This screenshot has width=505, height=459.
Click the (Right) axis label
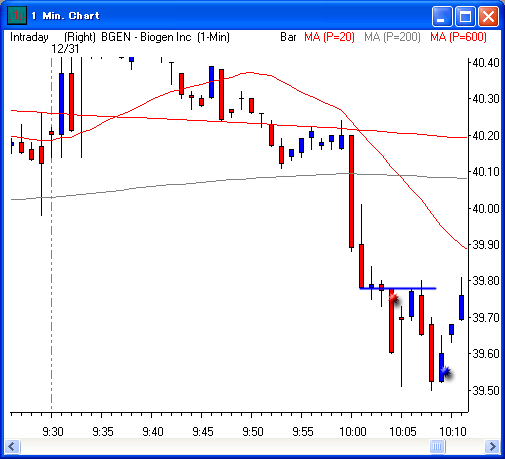tap(80, 37)
